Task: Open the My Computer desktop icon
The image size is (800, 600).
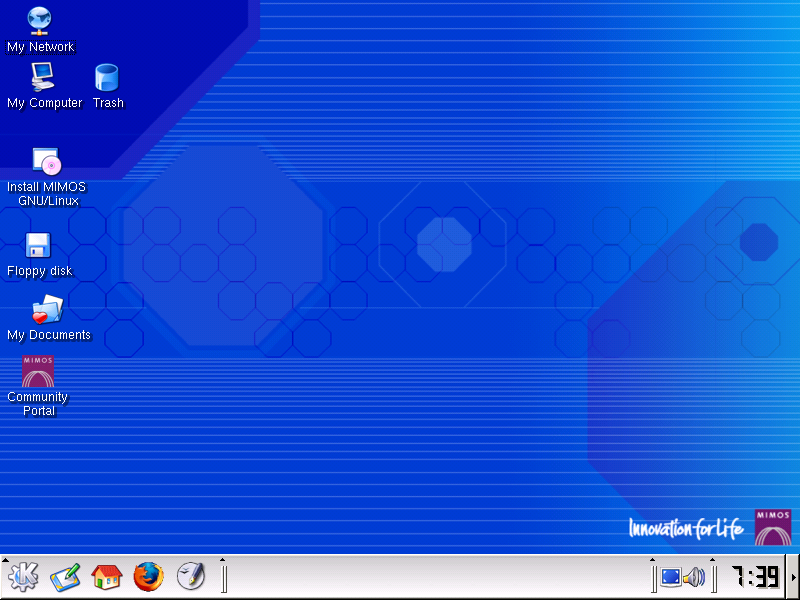Action: (43, 77)
